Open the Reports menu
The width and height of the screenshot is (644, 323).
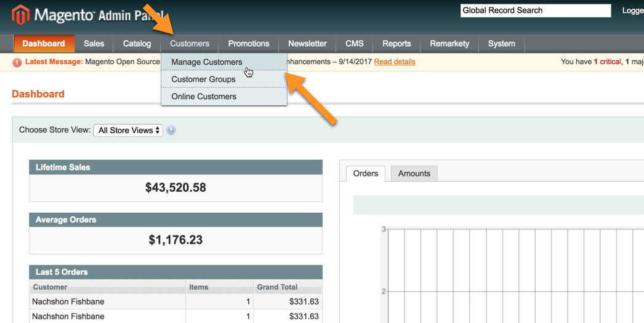pyautogui.click(x=396, y=44)
